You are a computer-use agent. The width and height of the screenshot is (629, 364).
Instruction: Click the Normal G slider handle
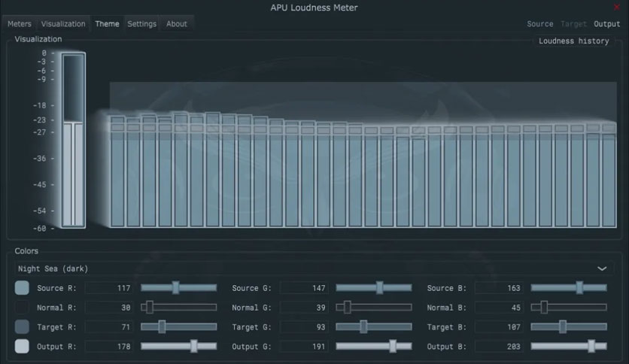tap(348, 307)
